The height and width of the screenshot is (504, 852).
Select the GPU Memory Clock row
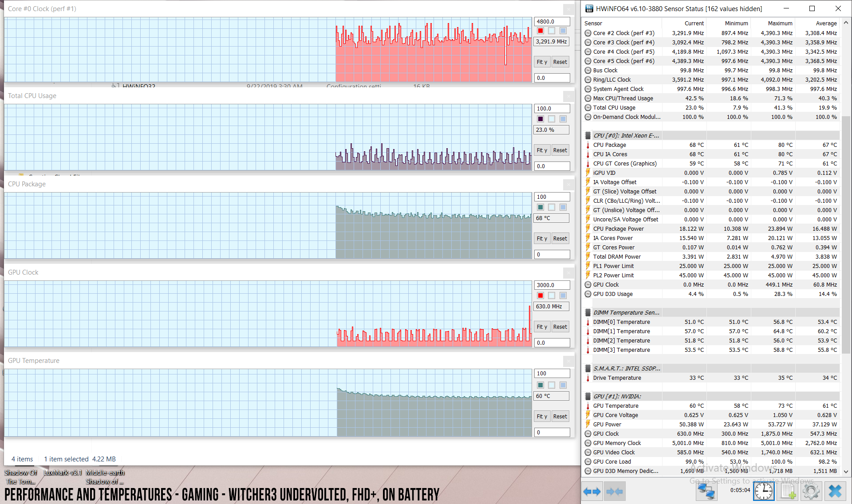[711, 443]
